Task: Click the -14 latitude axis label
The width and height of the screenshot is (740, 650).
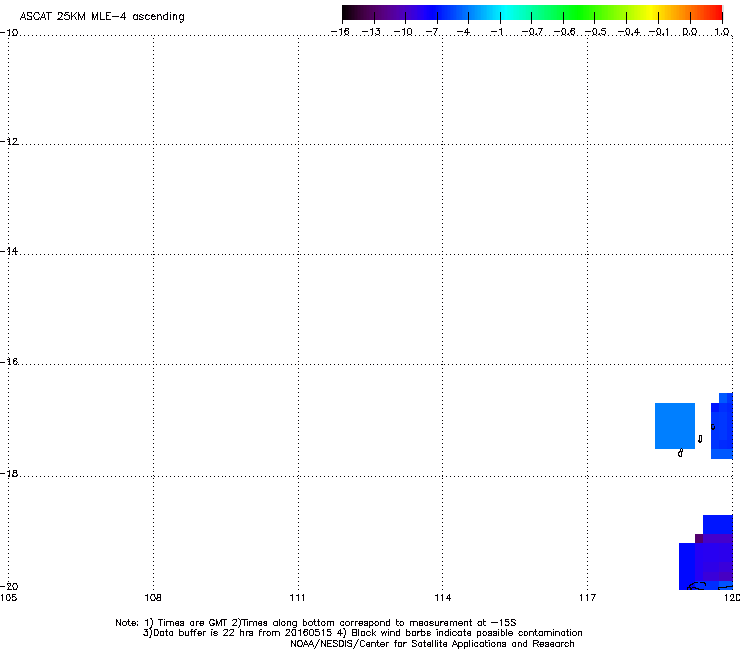Action: click(x=9, y=251)
